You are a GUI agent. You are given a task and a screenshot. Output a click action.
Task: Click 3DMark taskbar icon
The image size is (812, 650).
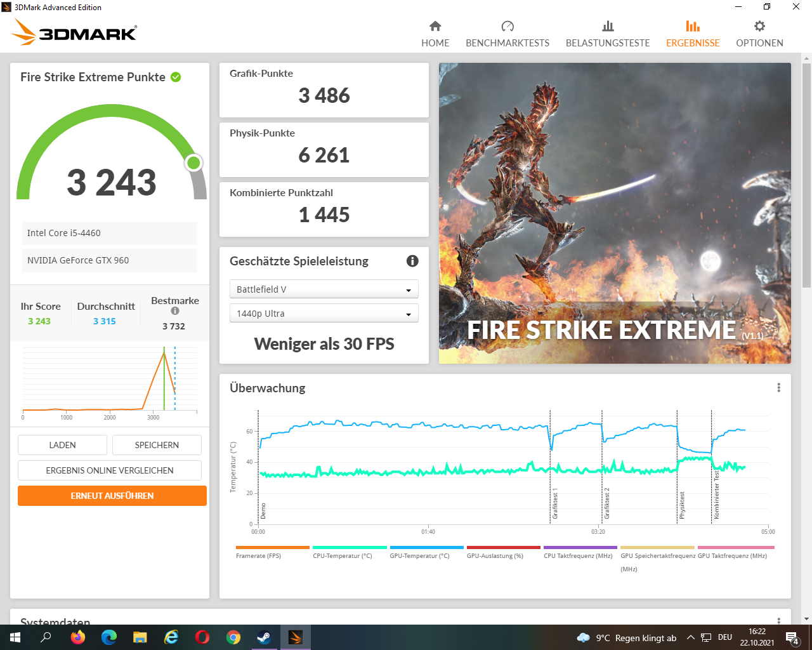296,637
